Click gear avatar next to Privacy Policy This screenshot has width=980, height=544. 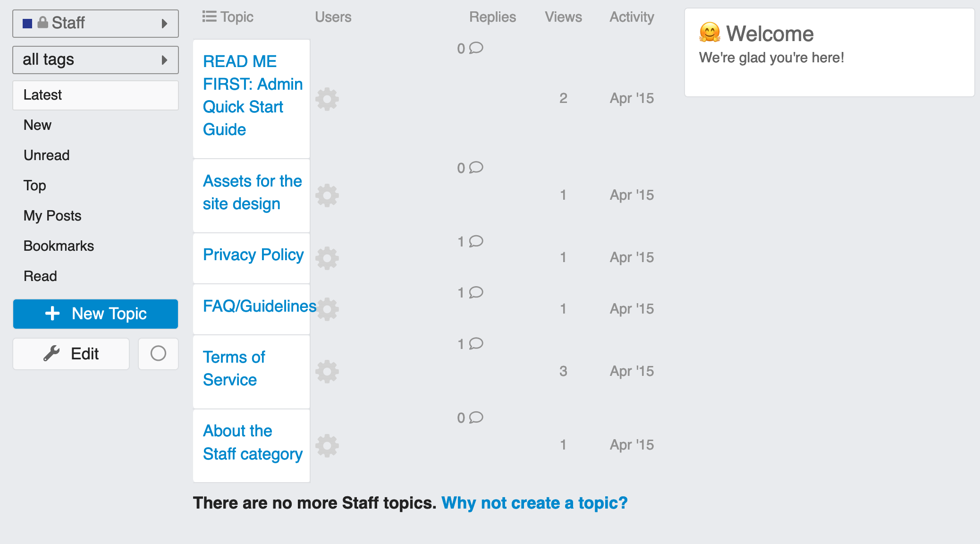point(327,258)
